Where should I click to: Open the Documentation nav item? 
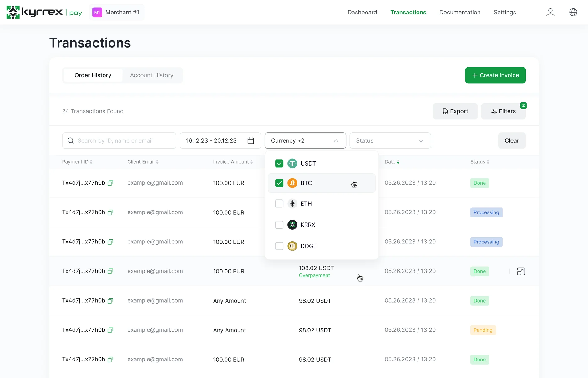(x=460, y=12)
